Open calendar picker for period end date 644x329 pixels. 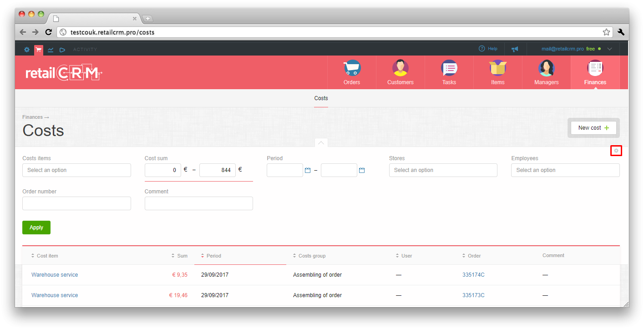pyautogui.click(x=362, y=170)
